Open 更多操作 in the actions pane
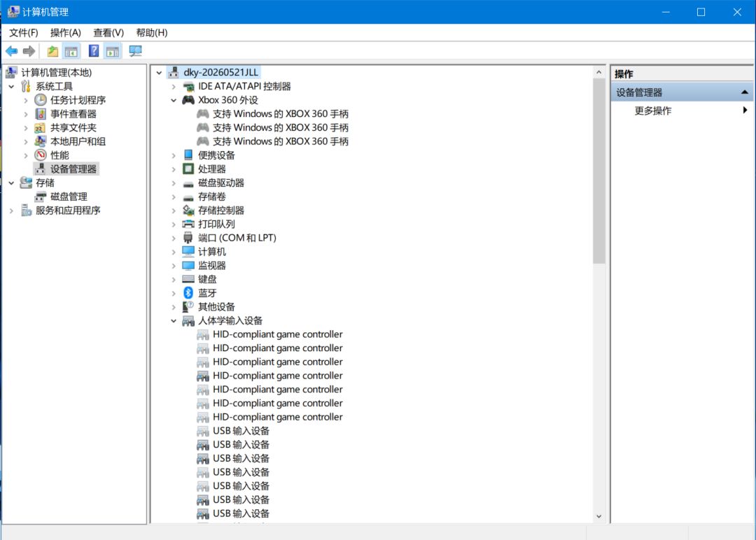This screenshot has width=756, height=540. tap(653, 111)
